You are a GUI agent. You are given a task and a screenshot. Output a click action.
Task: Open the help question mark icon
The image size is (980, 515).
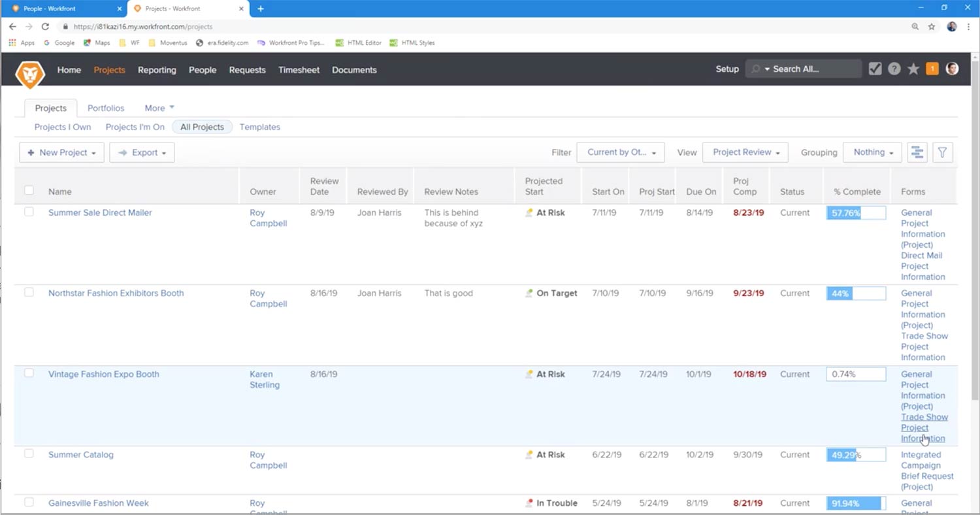click(x=894, y=69)
